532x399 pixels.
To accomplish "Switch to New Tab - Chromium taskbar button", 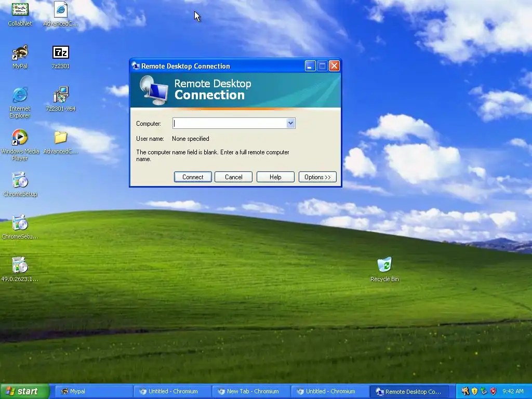I will [x=251, y=391].
